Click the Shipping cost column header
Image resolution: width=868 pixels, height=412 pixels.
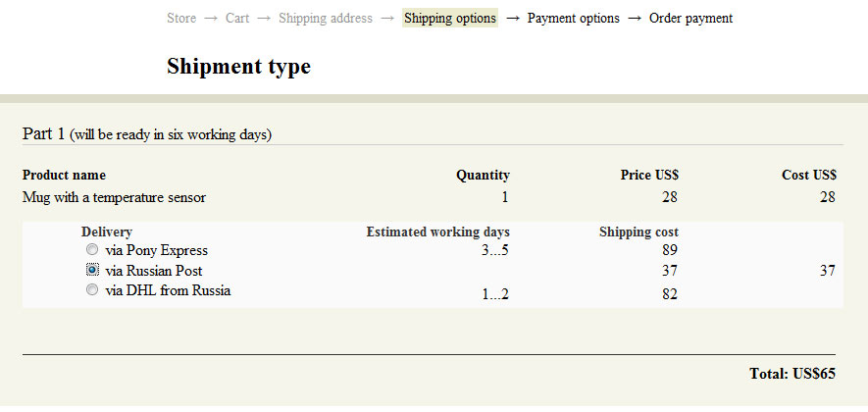[638, 232]
